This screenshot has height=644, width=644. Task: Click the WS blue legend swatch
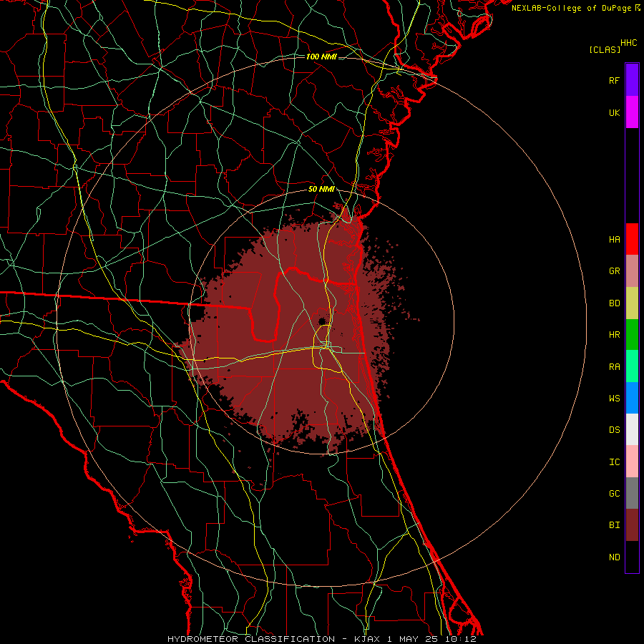632,398
